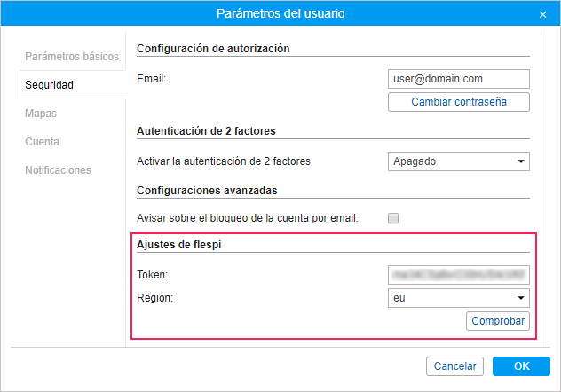Click the Autenticación de 2 factores heading

[x=206, y=130]
